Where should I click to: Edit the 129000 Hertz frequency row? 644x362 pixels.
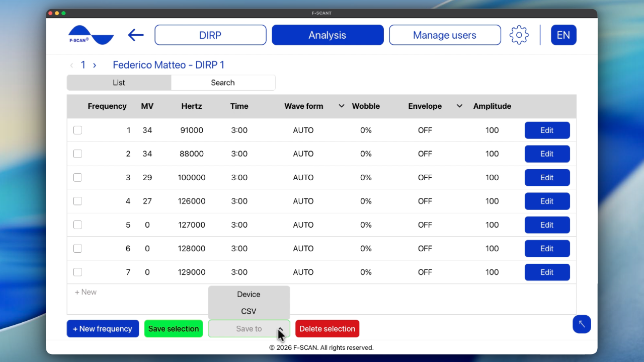coord(547,272)
